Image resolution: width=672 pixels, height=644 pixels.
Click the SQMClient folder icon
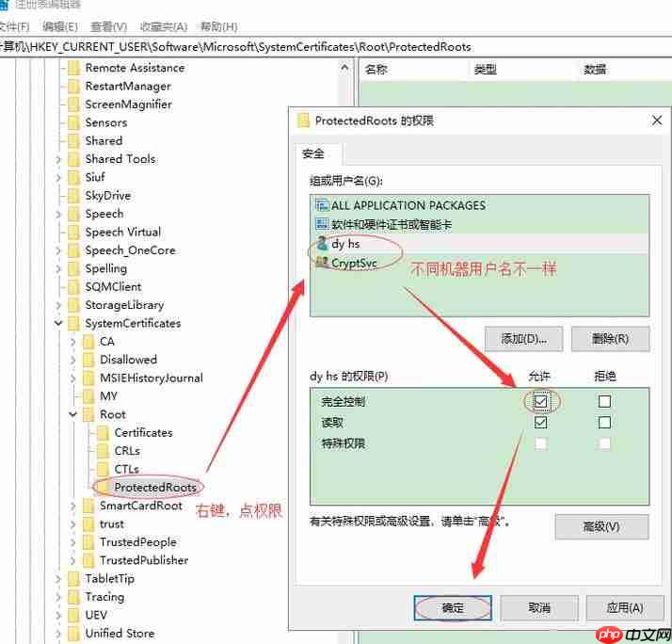tap(73, 287)
